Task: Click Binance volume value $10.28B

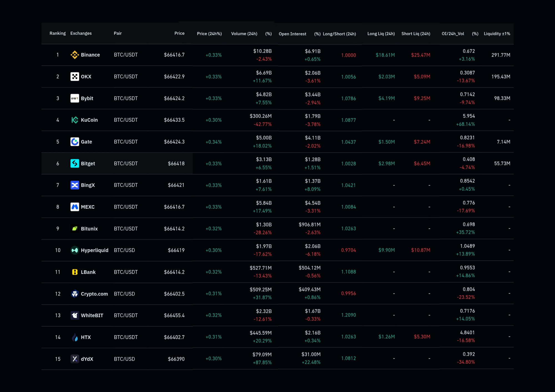Action: (x=263, y=51)
